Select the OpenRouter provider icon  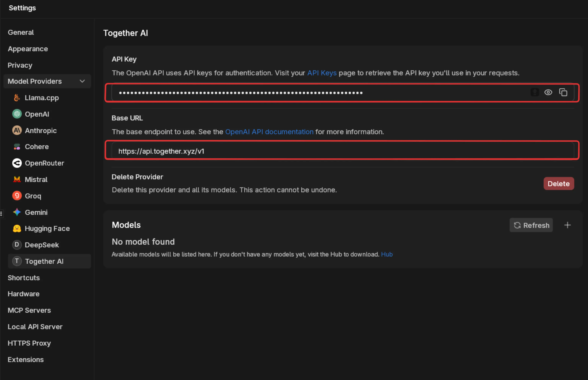17,163
